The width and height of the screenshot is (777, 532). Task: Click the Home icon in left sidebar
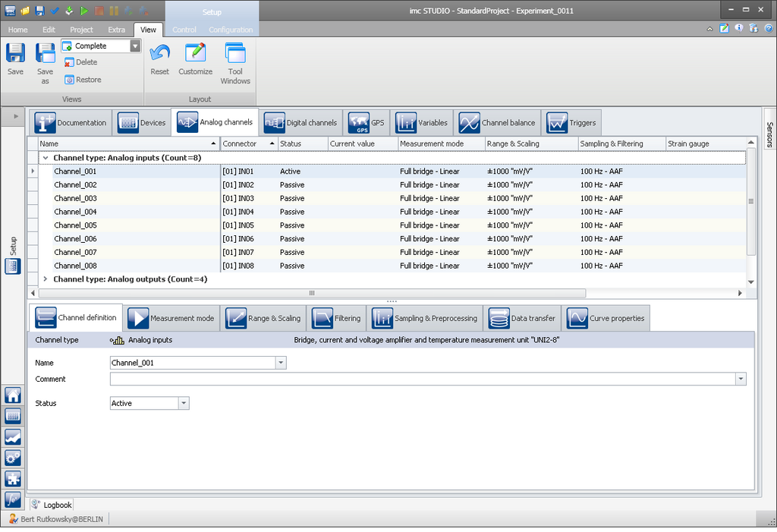tap(13, 395)
